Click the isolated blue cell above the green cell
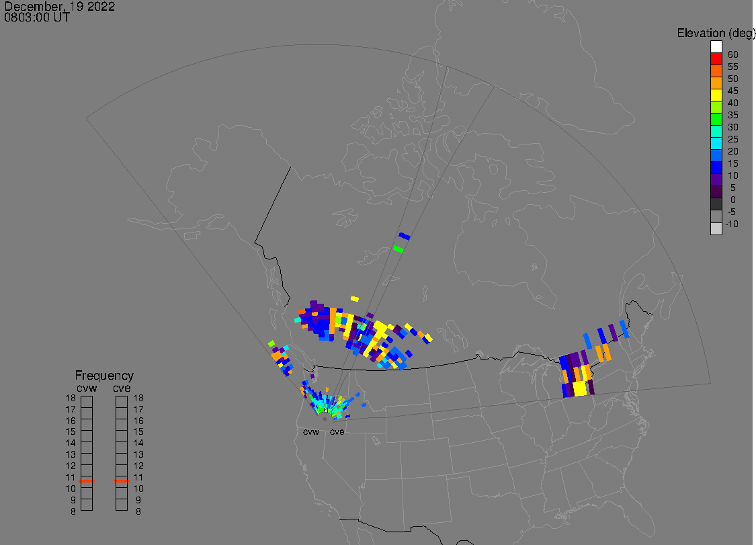 click(x=405, y=236)
